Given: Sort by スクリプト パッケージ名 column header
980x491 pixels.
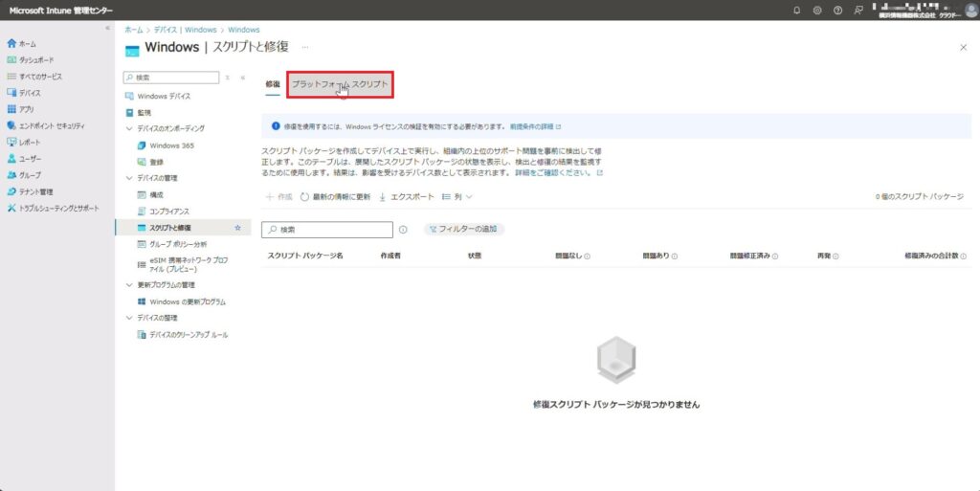Looking at the screenshot, I should pos(305,257).
